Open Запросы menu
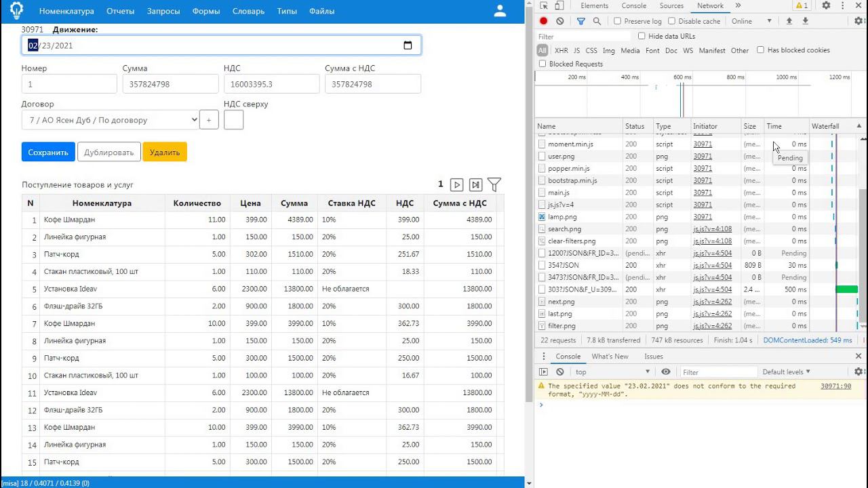Screen dimensions: 868x488 point(163,11)
